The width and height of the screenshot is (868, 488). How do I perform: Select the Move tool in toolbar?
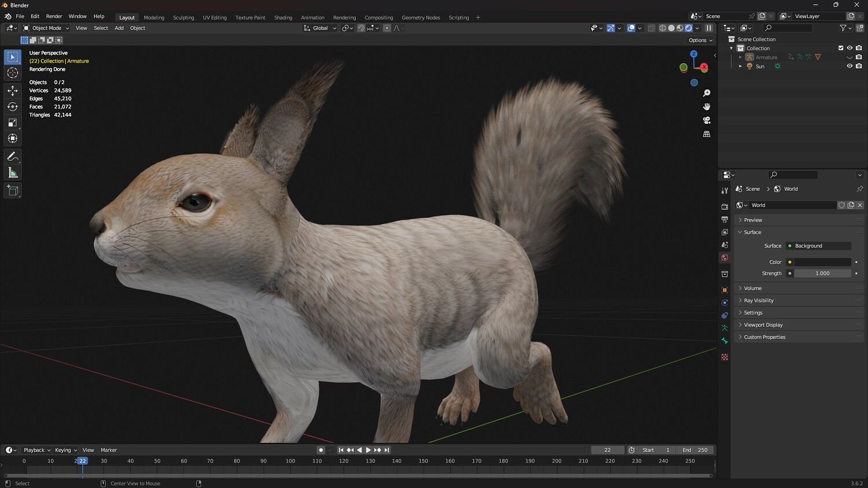click(x=13, y=91)
